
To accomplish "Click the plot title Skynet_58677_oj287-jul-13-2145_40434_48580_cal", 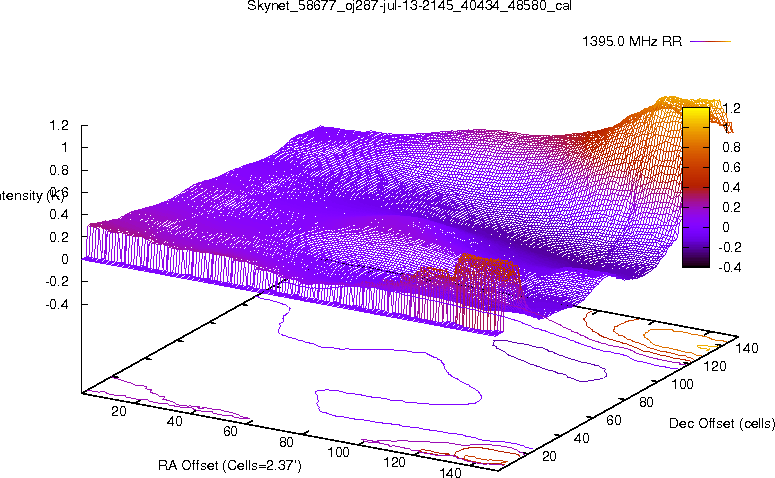I will (409, 6).
